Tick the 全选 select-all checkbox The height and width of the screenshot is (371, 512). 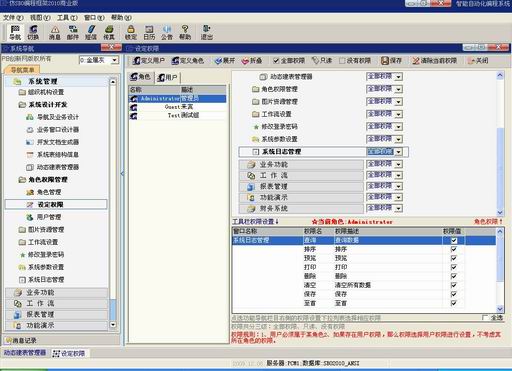485,318
